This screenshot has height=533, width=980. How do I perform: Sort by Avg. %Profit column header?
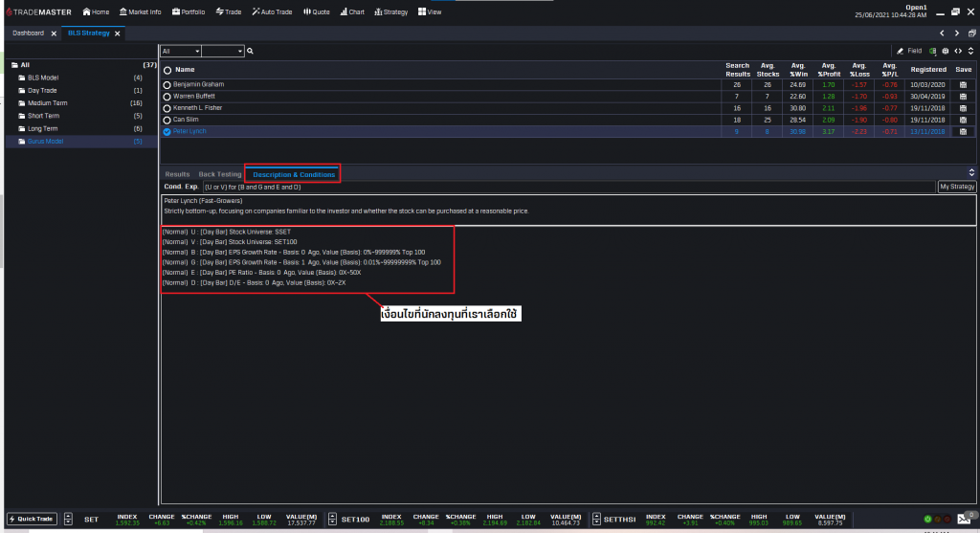pyautogui.click(x=829, y=70)
